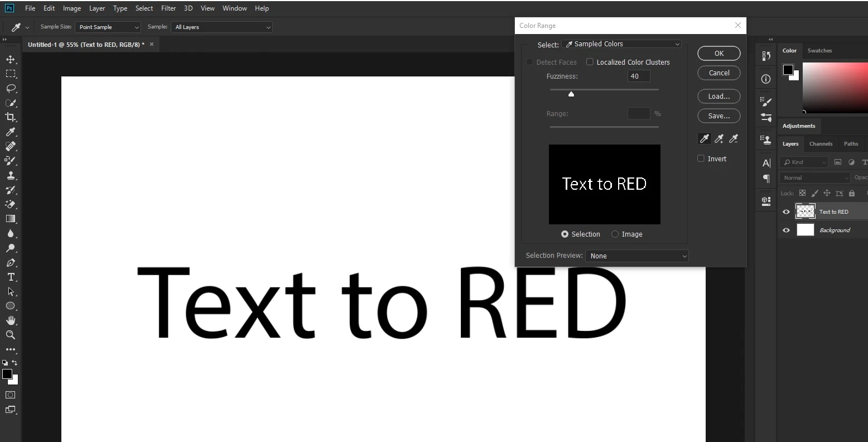This screenshot has width=868, height=442.
Task: Select the Eyedropper tool in the left toolbar
Action: point(11,132)
